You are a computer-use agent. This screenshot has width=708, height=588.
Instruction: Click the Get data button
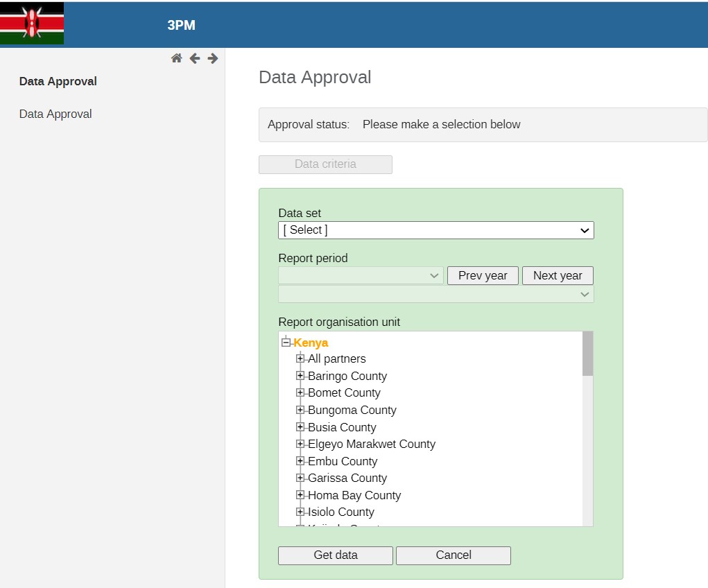[336, 555]
